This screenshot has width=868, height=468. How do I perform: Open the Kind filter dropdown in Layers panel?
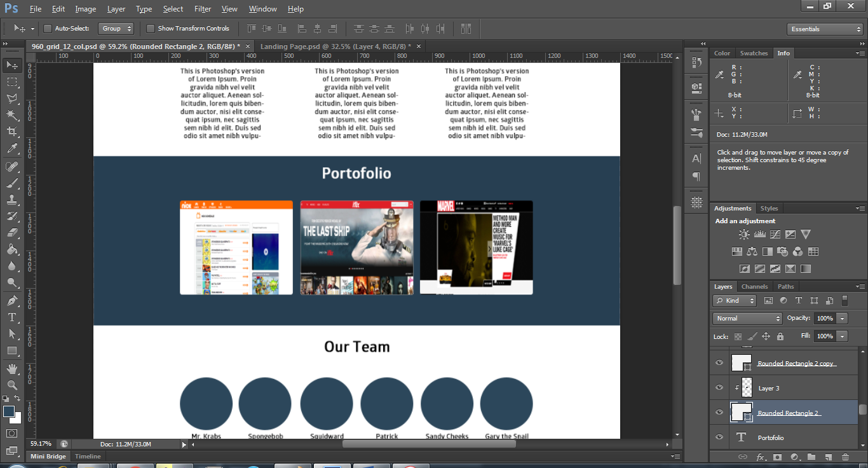[734, 299]
